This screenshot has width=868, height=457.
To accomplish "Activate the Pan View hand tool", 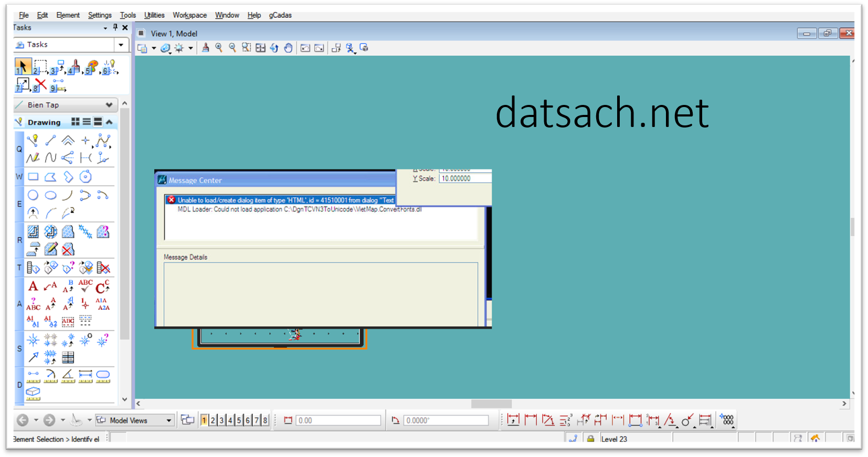I will [x=288, y=48].
